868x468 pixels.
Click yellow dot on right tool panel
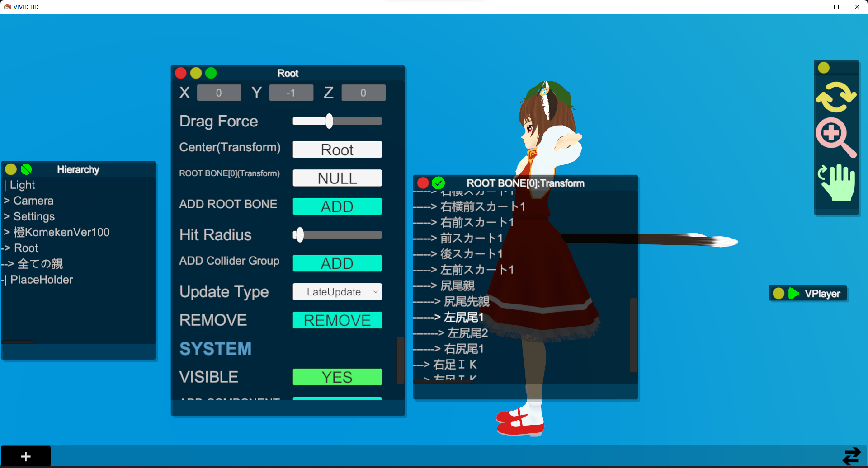pos(824,68)
